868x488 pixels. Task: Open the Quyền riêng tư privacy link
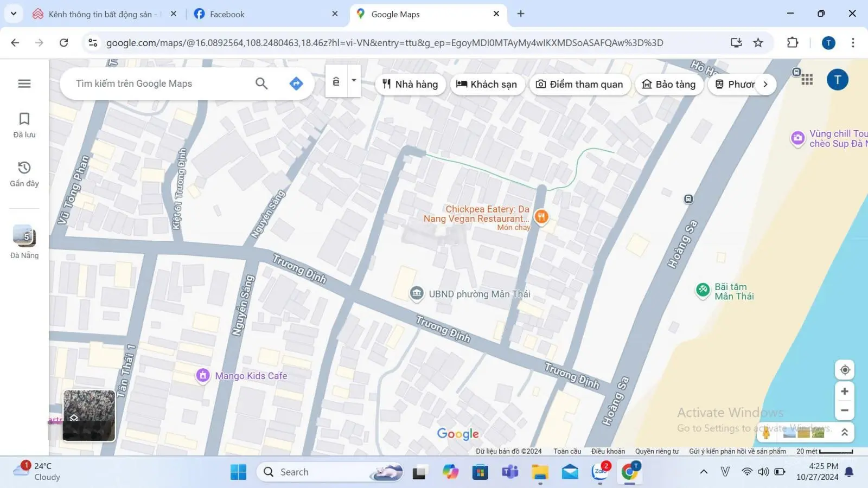tap(657, 451)
